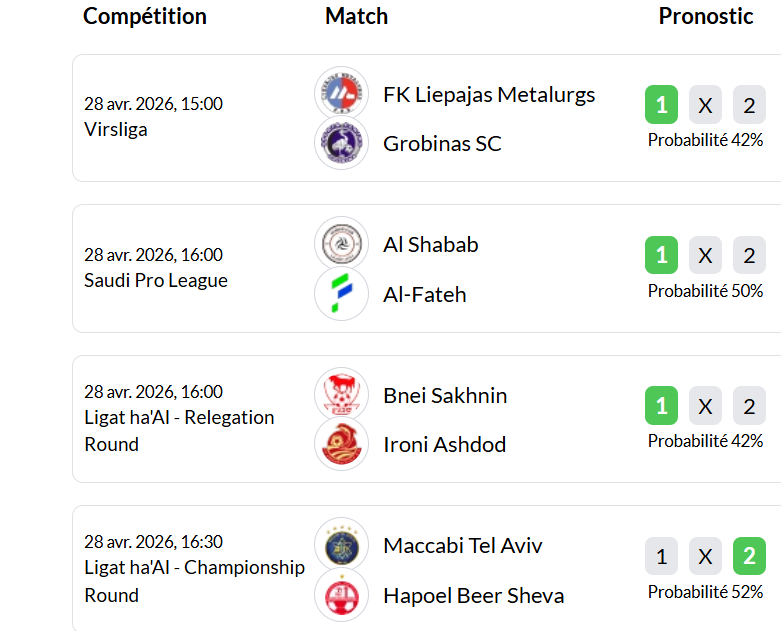This screenshot has width=781, height=631.
Task: Click the FK Liepajas Metalurgs team logo
Action: tap(341, 93)
